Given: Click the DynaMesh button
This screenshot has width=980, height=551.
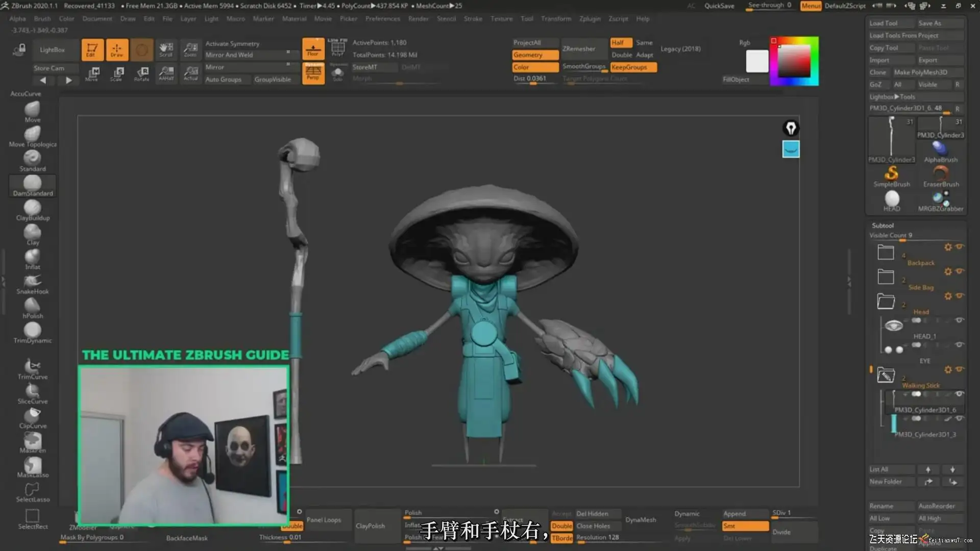Looking at the screenshot, I should pyautogui.click(x=641, y=520).
